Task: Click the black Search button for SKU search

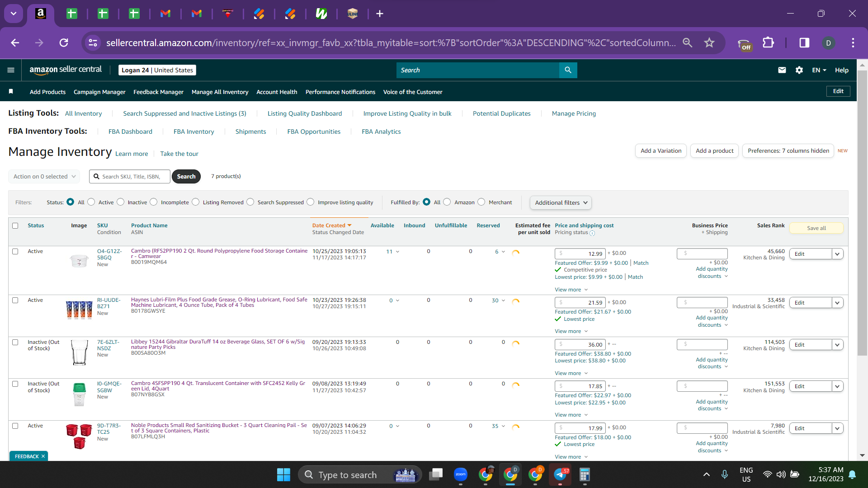Action: (x=186, y=177)
